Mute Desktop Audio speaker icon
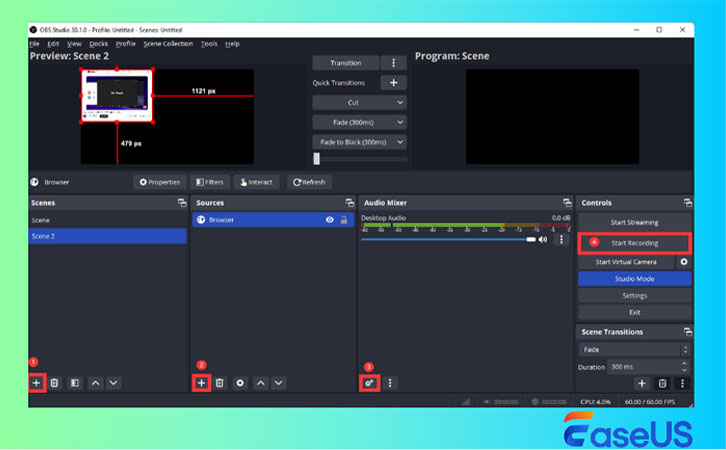This screenshot has width=726, height=450. click(543, 239)
